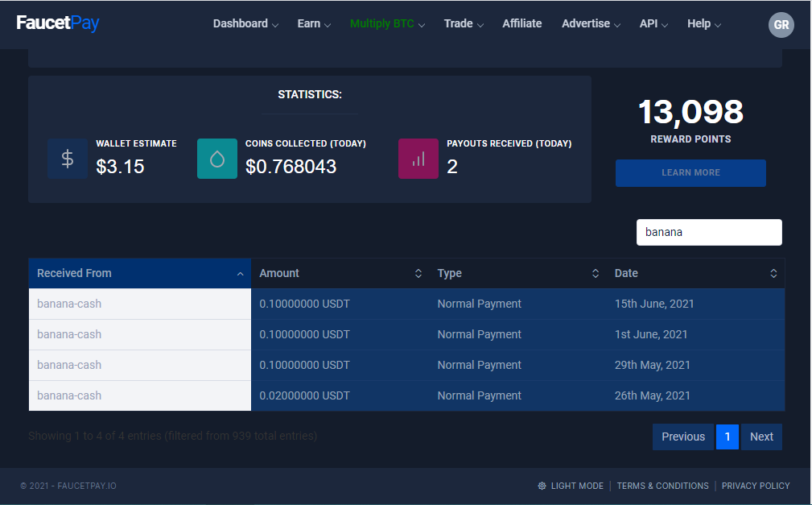Select page 1 in pagination
Image resolution: width=812 pixels, height=505 pixels.
(x=727, y=437)
